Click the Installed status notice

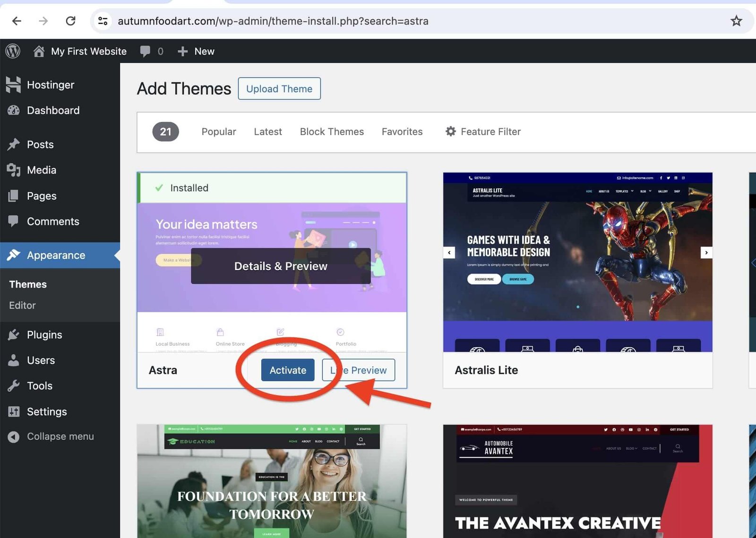(x=272, y=188)
